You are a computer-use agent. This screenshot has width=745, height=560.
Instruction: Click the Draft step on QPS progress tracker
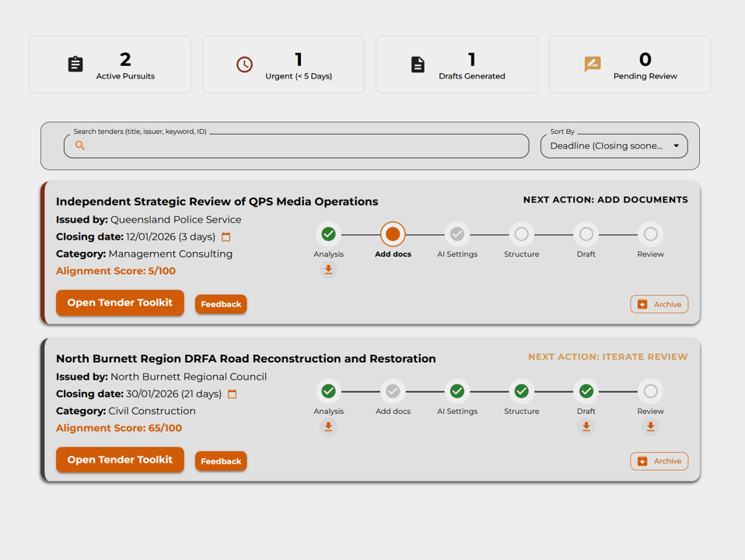tap(586, 234)
